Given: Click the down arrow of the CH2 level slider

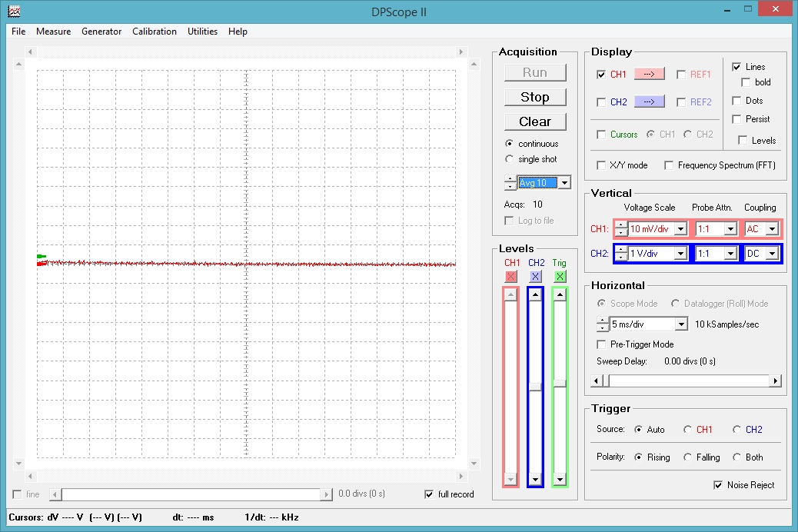Looking at the screenshot, I should tap(535, 479).
